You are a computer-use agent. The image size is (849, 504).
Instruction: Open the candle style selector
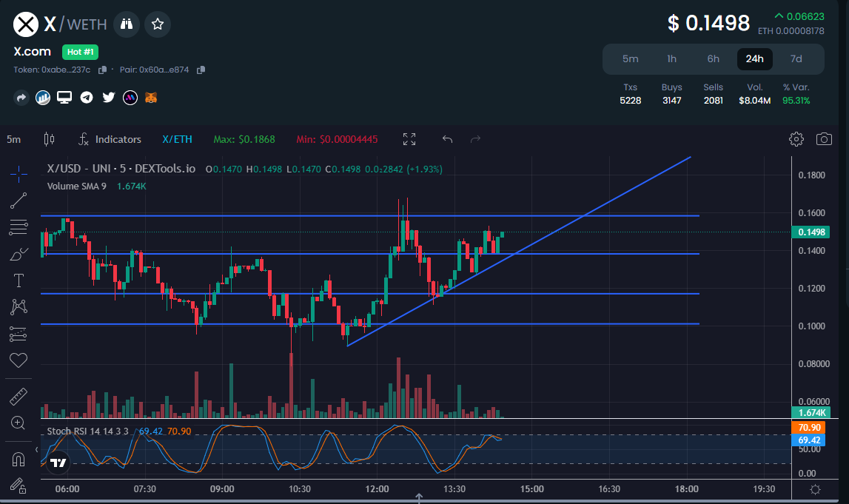pyautogui.click(x=49, y=139)
